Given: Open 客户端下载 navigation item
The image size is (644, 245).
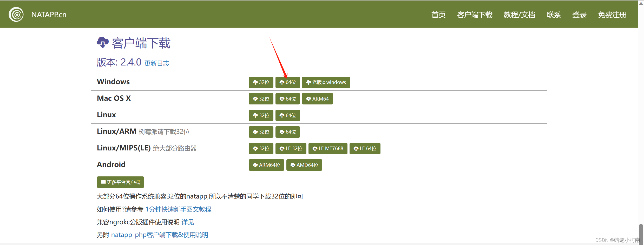Looking at the screenshot, I should pos(475,15).
